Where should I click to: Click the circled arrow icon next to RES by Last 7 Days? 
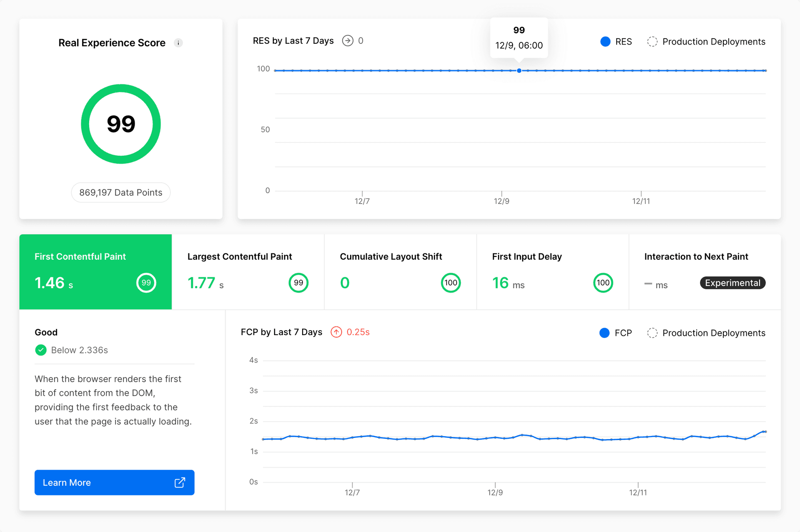[348, 40]
